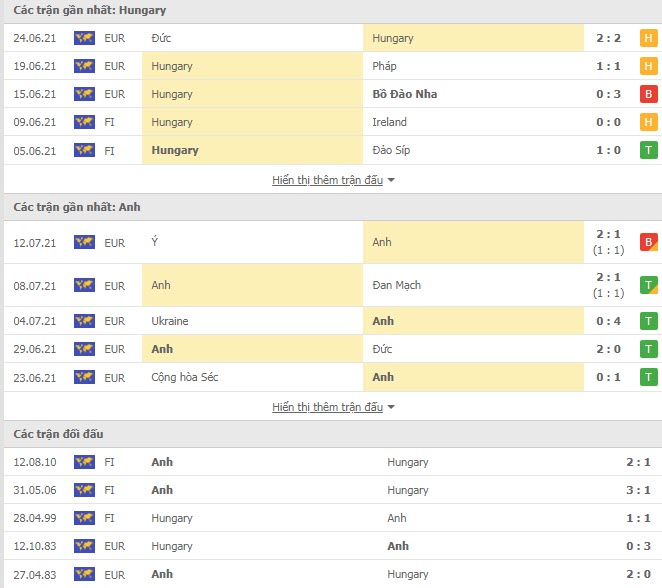Click the red B badge for Bồ Đào Nha match

[648, 94]
